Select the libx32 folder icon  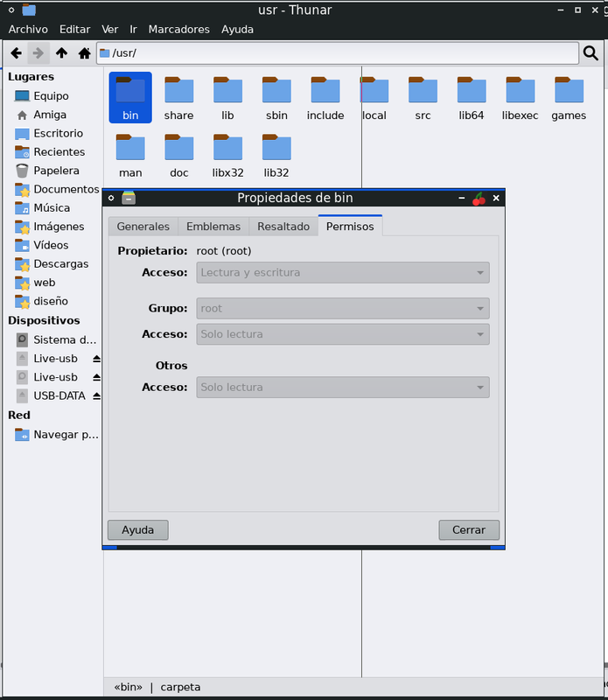point(227,147)
